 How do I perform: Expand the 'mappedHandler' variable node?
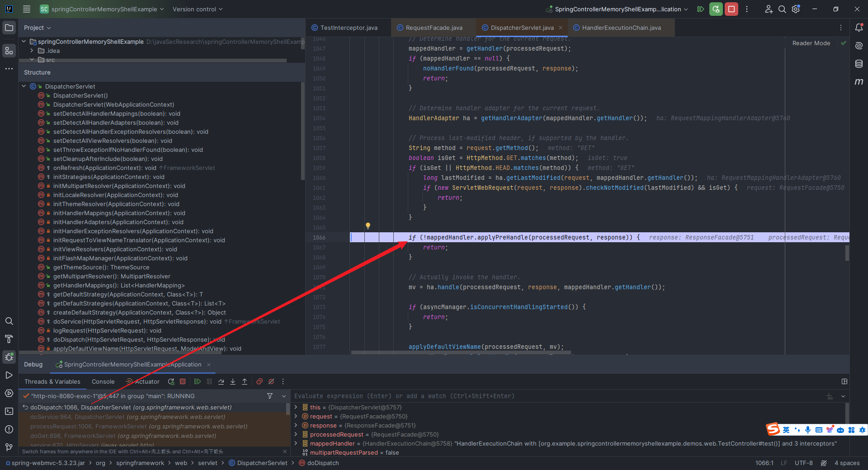pyautogui.click(x=296, y=443)
